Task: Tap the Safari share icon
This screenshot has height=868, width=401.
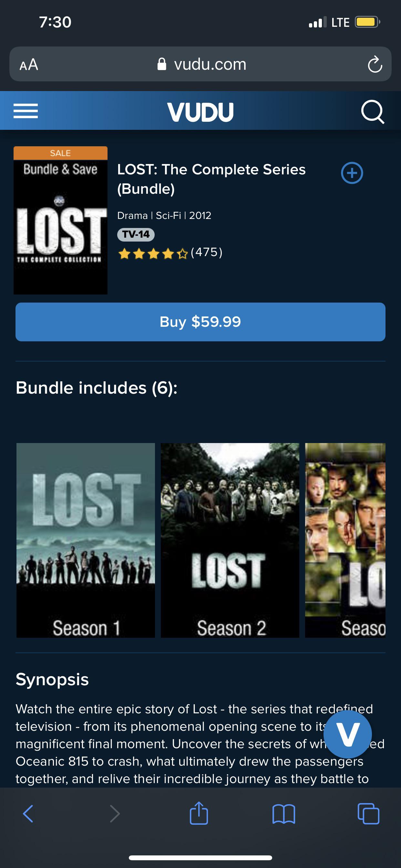Action: tap(199, 813)
